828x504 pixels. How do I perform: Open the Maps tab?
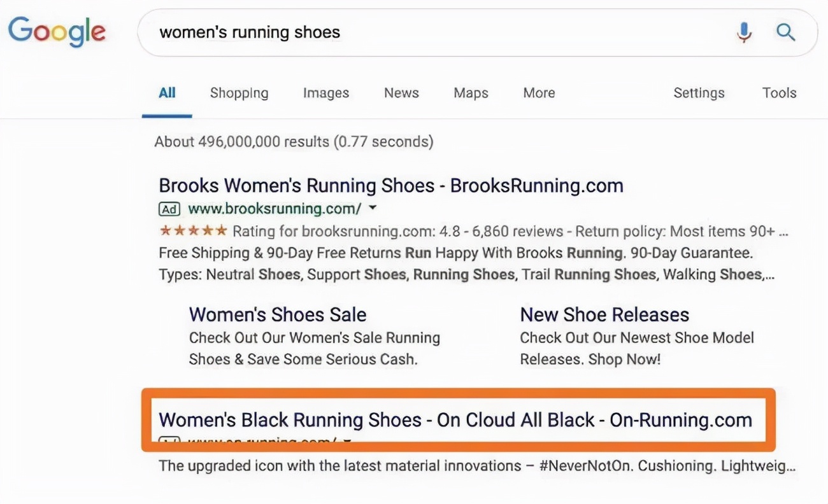tap(471, 93)
